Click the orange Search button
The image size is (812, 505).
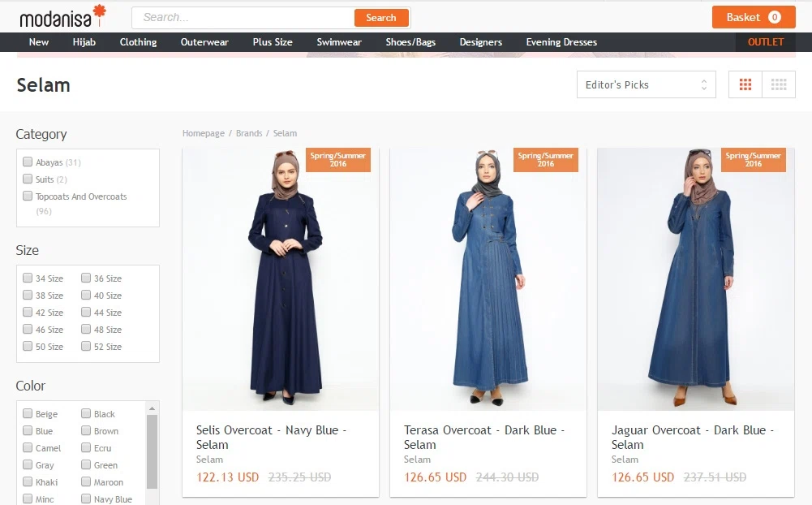tap(381, 18)
